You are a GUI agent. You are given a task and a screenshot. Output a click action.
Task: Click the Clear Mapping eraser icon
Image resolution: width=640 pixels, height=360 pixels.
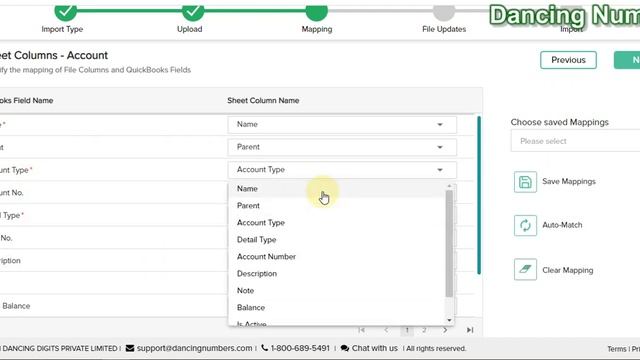(525, 269)
